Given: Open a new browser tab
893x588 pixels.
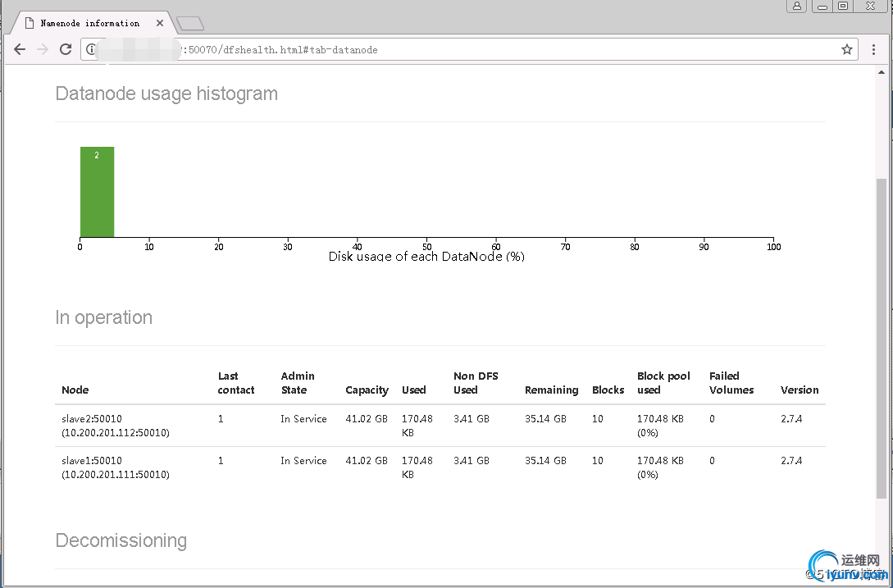Looking at the screenshot, I should (x=190, y=23).
